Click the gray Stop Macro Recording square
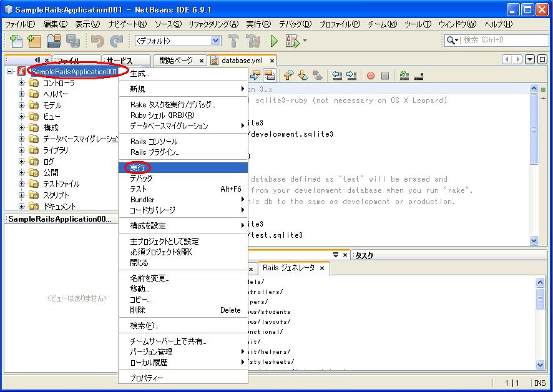Screen dimensions: 553x392 coord(385,76)
